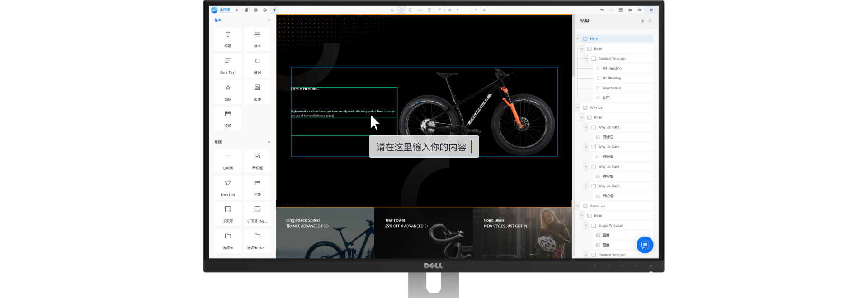Collapse the Content Wrapper node under Hero
The width and height of the screenshot is (868, 298).
pos(586,58)
